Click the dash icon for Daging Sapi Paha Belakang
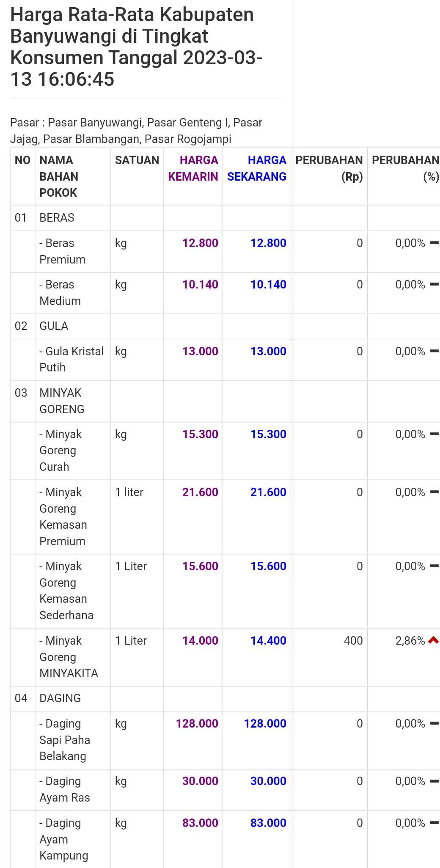 click(x=434, y=723)
